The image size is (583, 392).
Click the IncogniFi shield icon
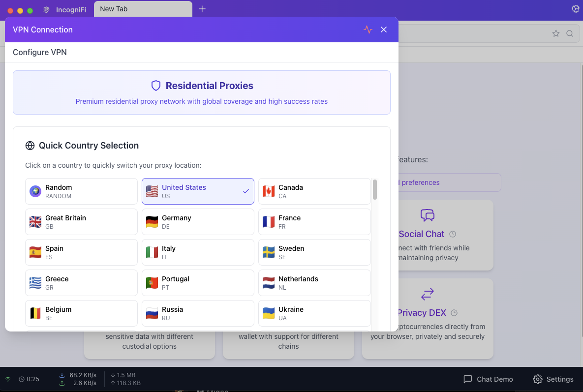pos(46,9)
